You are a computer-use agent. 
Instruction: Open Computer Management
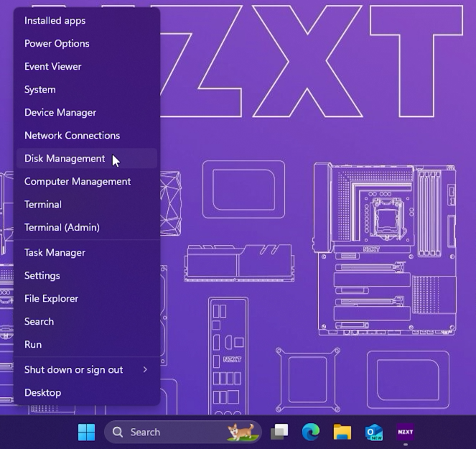pyautogui.click(x=87, y=182)
